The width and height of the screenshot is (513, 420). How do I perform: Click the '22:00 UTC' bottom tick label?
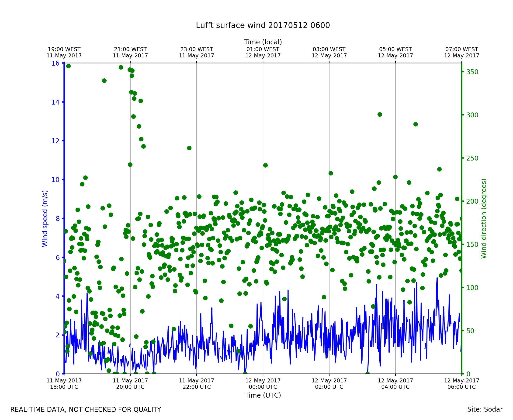(197, 387)
